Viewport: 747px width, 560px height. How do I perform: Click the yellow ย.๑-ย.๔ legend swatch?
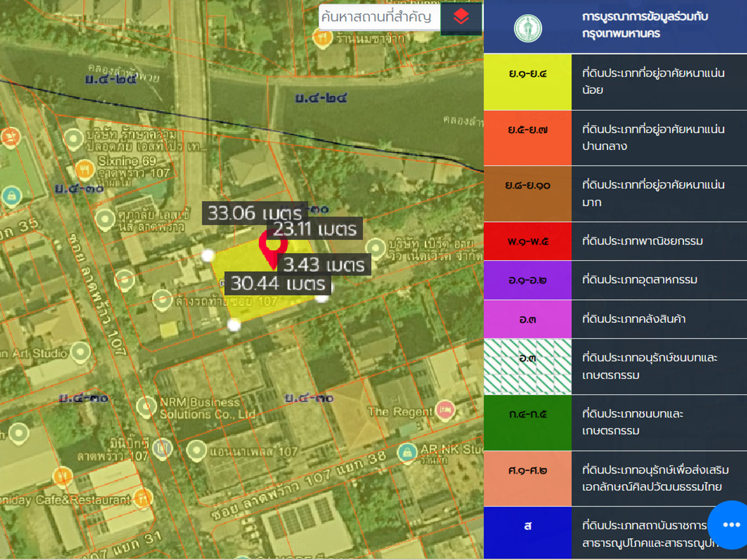pos(527,82)
